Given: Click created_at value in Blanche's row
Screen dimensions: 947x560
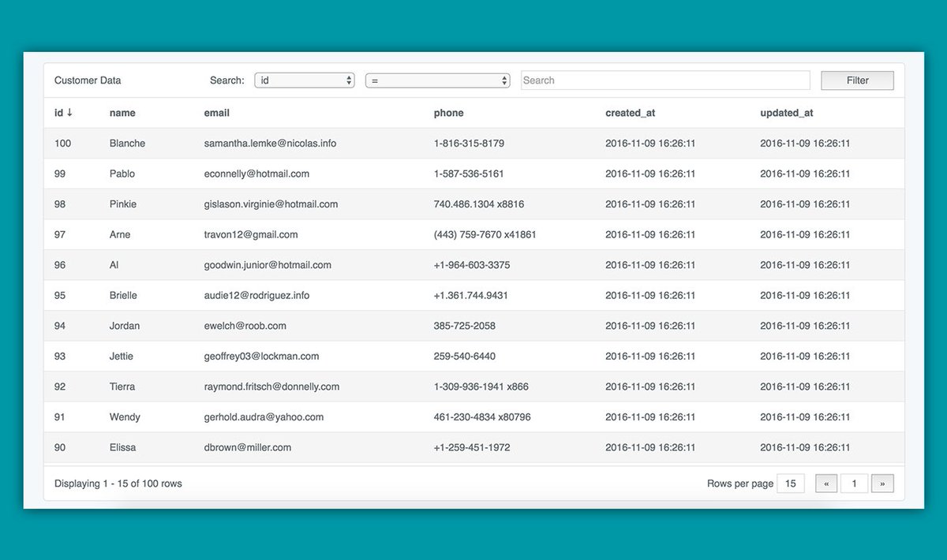Looking at the screenshot, I should click(650, 144).
